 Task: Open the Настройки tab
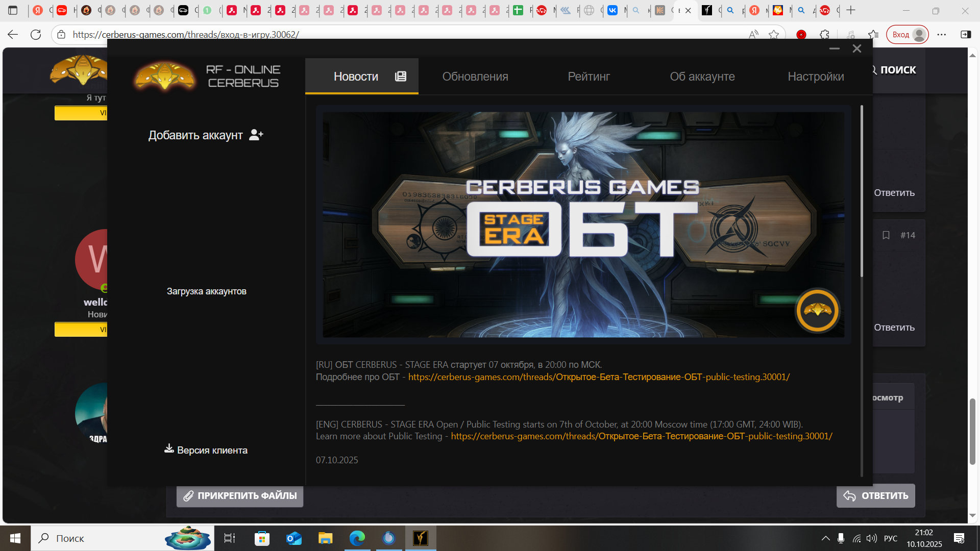pos(815,77)
